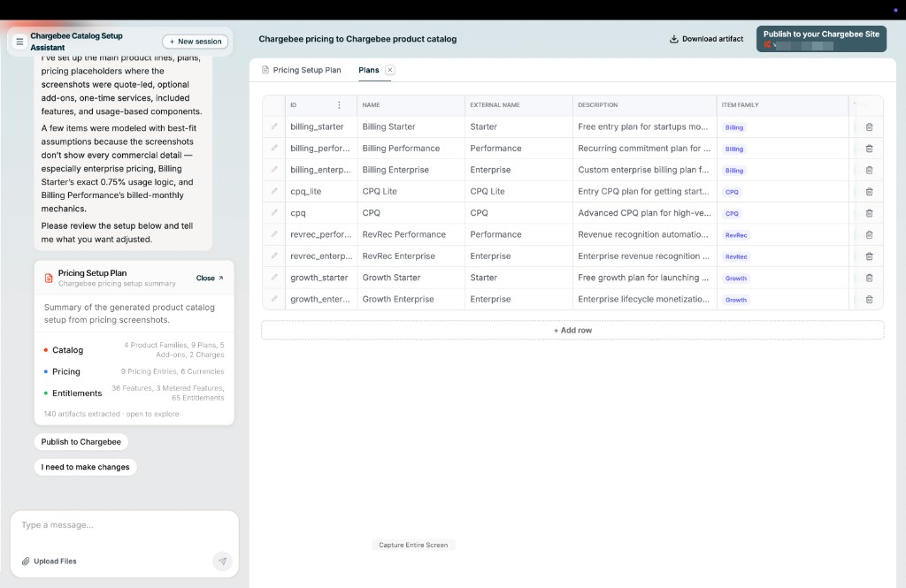Delete the CPQ row
This screenshot has height=588, width=906.
tap(869, 213)
